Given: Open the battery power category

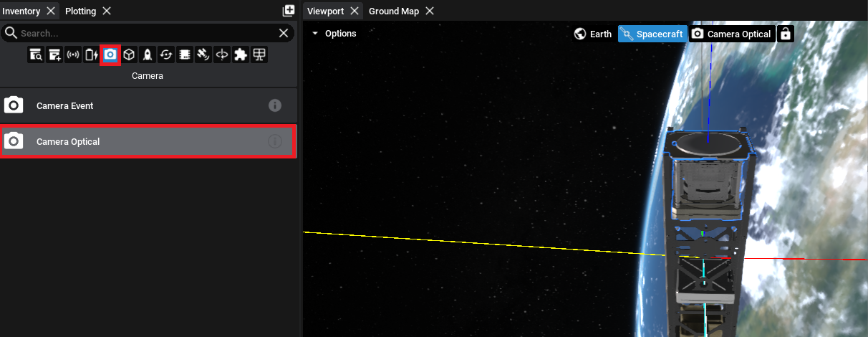Looking at the screenshot, I should click(x=92, y=54).
